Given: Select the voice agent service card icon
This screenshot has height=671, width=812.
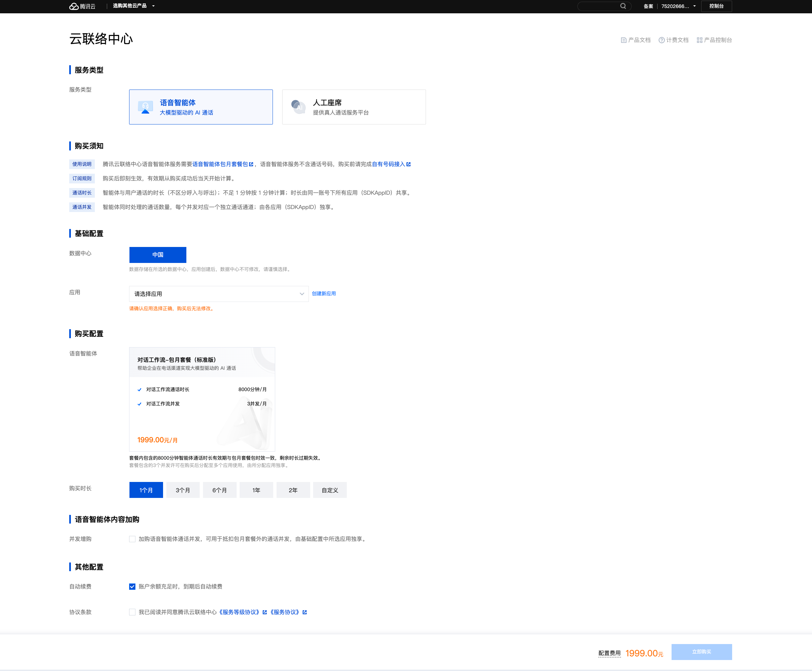Looking at the screenshot, I should (145, 107).
